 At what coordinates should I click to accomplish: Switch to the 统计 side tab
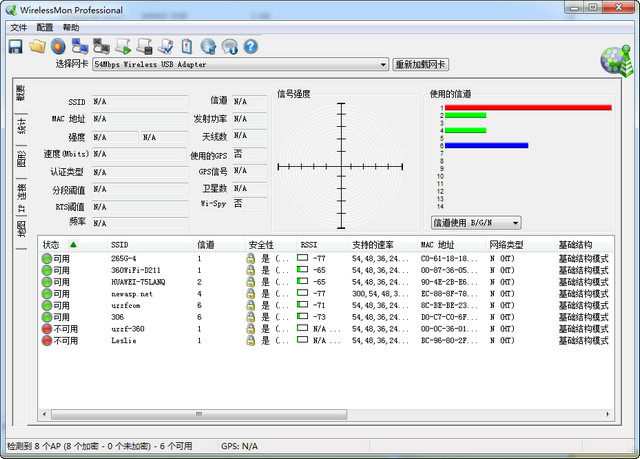(21, 126)
